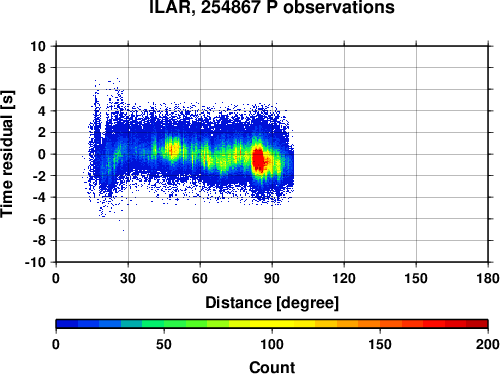Click the 'Time residual [s]' axis label
This screenshot has width=500, height=374.
(x=8, y=154)
